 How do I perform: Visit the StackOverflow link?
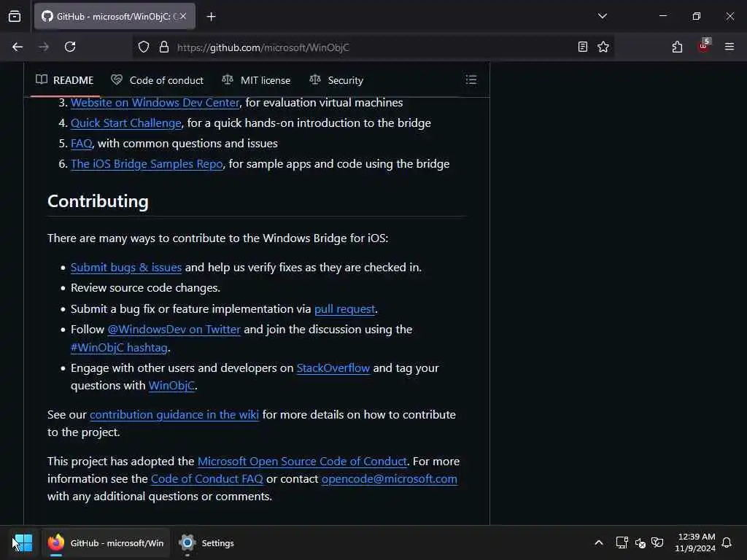point(333,367)
